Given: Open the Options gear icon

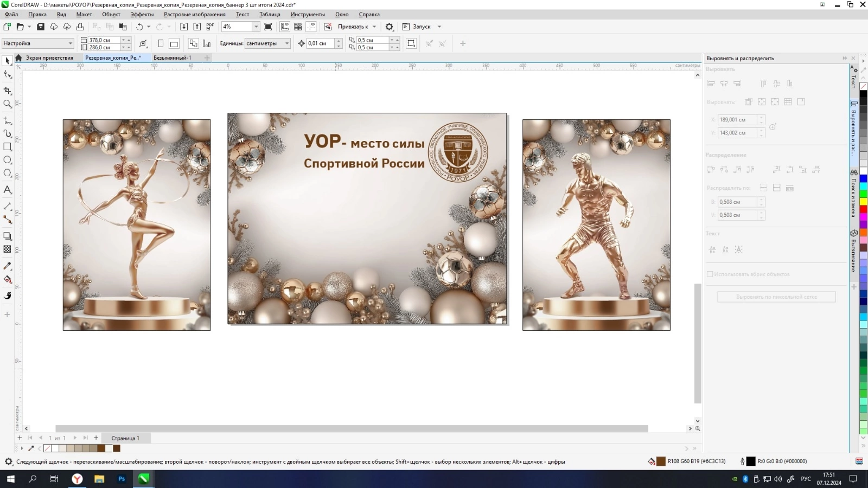Looking at the screenshot, I should [389, 27].
